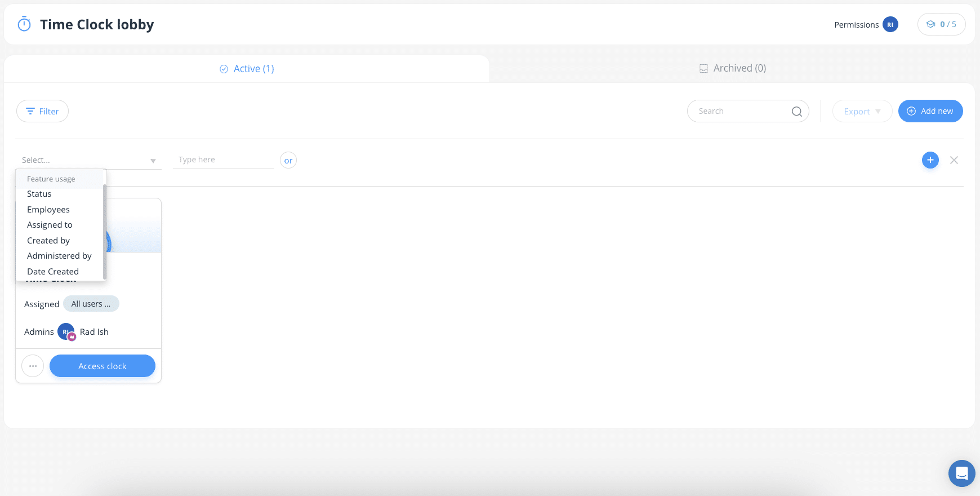Click the 'or' condition button
The image size is (980, 496).
pos(288,160)
